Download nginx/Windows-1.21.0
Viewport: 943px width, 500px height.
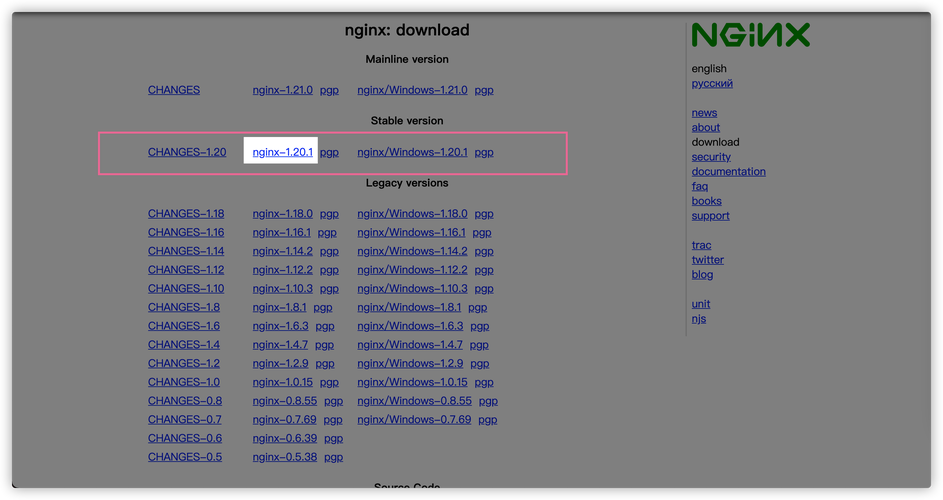[x=412, y=90]
